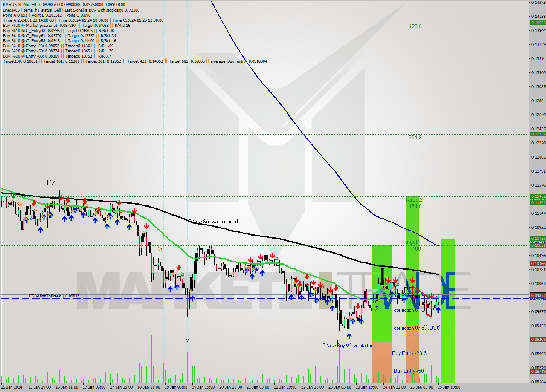Select the 'Buy %10 @ C_Entry61: 0.09702' line
This screenshot has width=546, height=392.
(60, 35)
